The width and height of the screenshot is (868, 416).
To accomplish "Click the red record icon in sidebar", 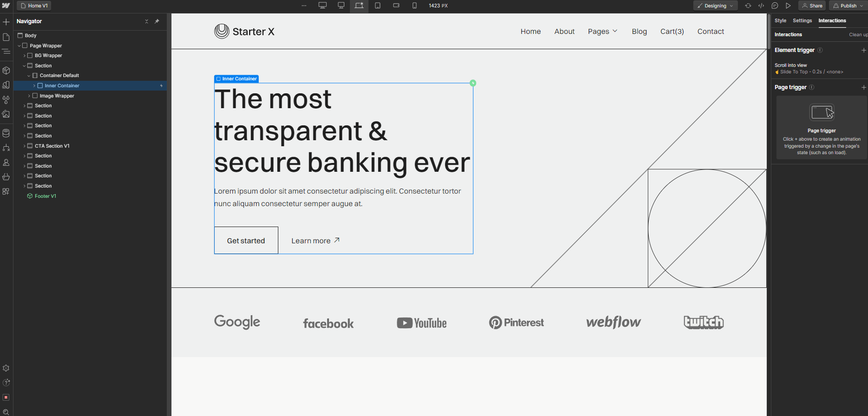I will coord(6,397).
